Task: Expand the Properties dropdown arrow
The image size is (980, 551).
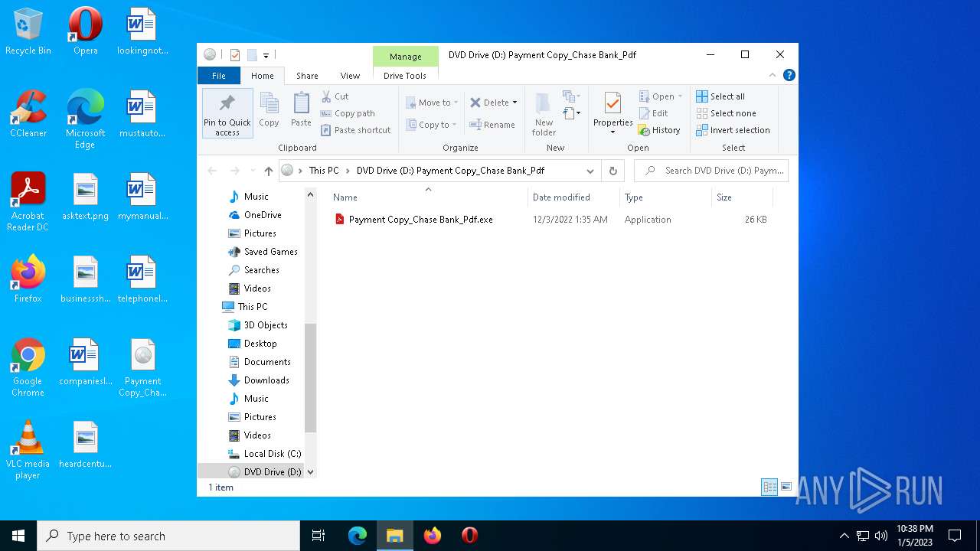Action: (612, 132)
